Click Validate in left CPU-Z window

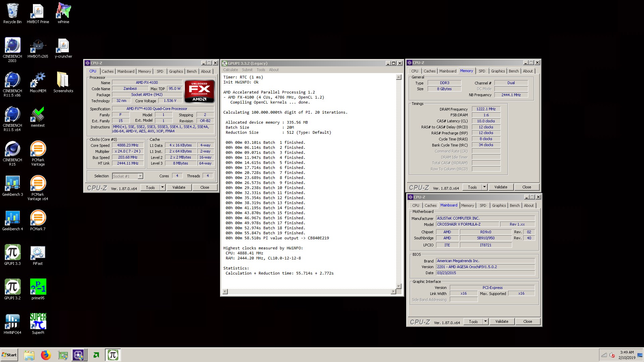pos(179,187)
